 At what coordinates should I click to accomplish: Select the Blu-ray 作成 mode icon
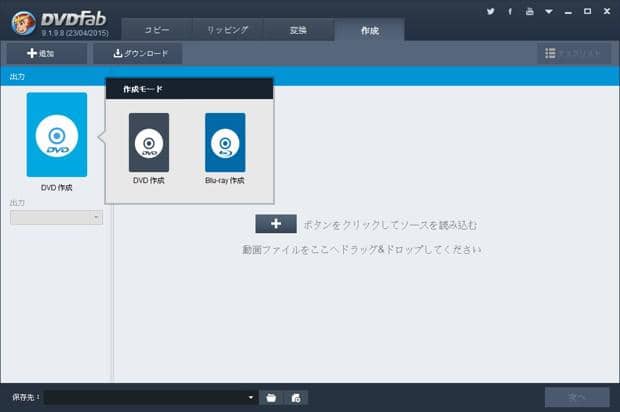225,142
